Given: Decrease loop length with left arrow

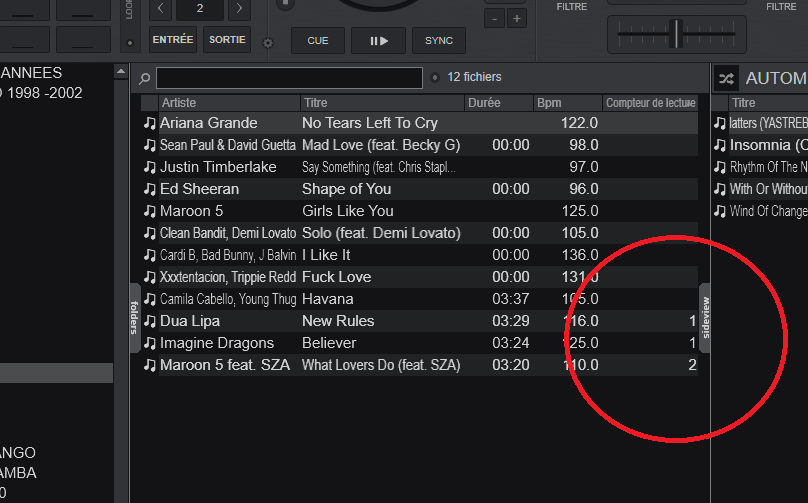Looking at the screenshot, I should click(162, 10).
